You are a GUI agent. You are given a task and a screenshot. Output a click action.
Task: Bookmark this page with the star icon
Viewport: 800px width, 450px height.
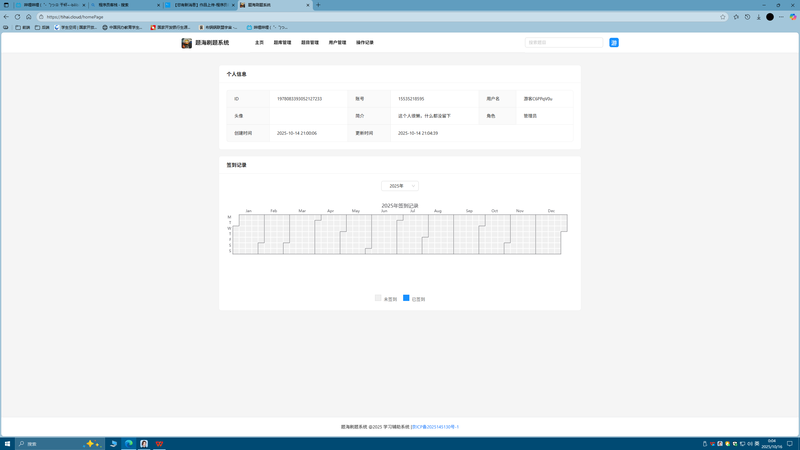(723, 17)
